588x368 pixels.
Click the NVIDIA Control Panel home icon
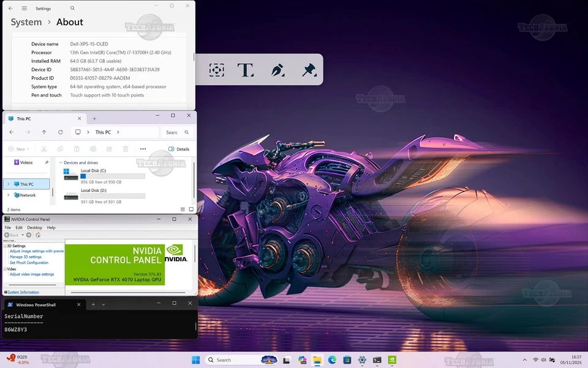pos(38,235)
